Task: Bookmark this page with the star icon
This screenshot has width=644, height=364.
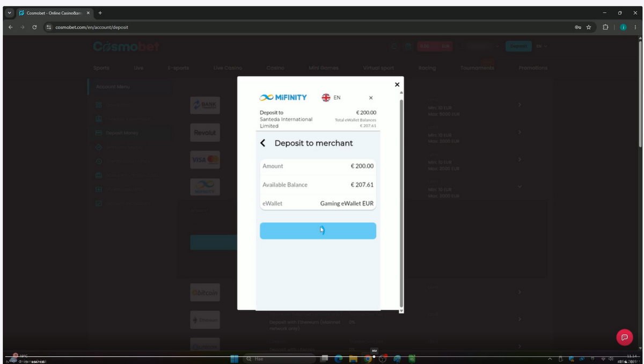Action: coord(589,27)
